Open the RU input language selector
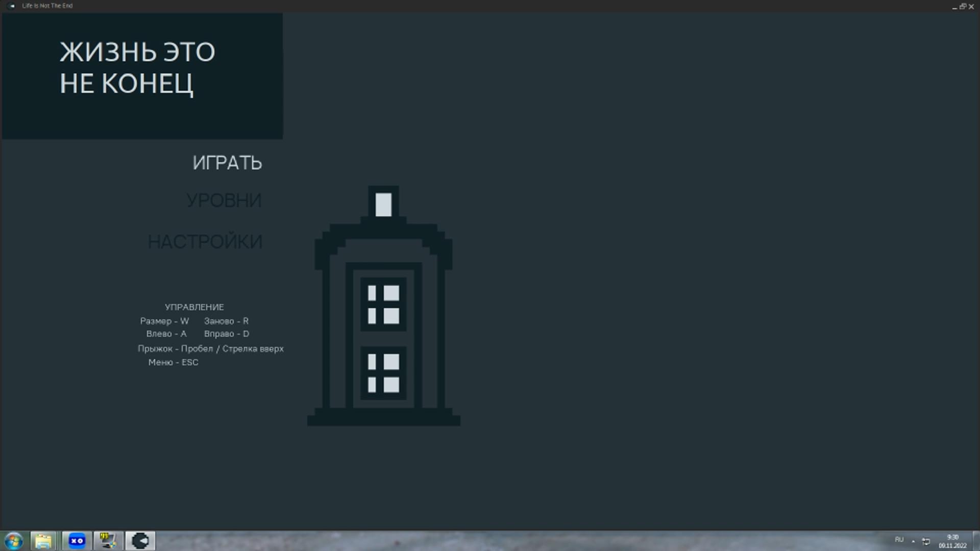This screenshot has height=551, width=980. coord(899,540)
